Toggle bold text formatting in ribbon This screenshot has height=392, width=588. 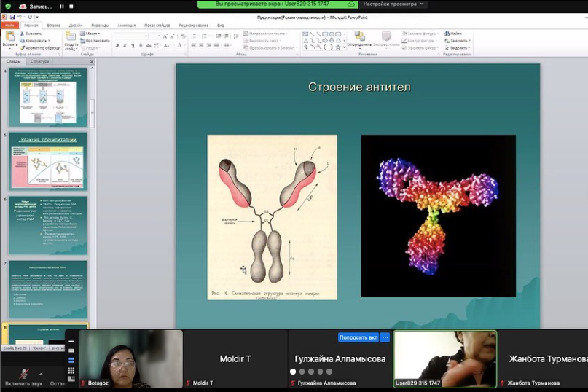[117, 45]
